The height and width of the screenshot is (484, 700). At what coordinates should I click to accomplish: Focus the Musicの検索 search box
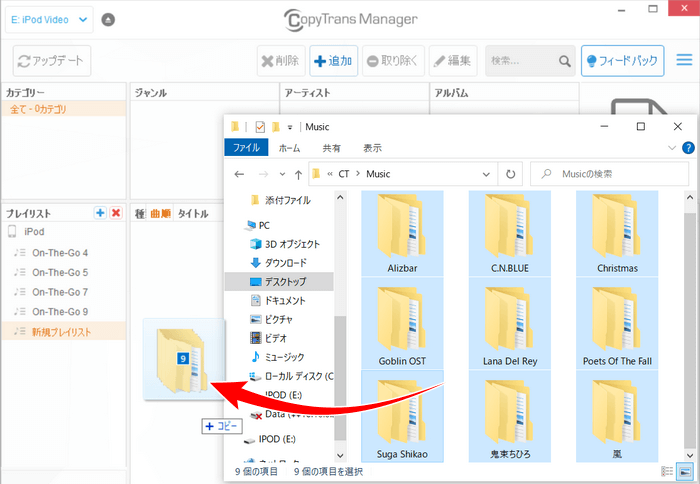click(x=609, y=174)
